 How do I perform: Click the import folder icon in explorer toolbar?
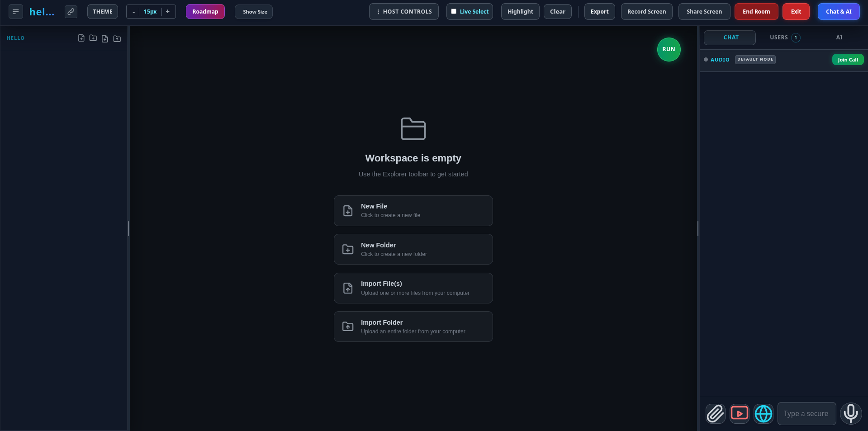click(117, 38)
